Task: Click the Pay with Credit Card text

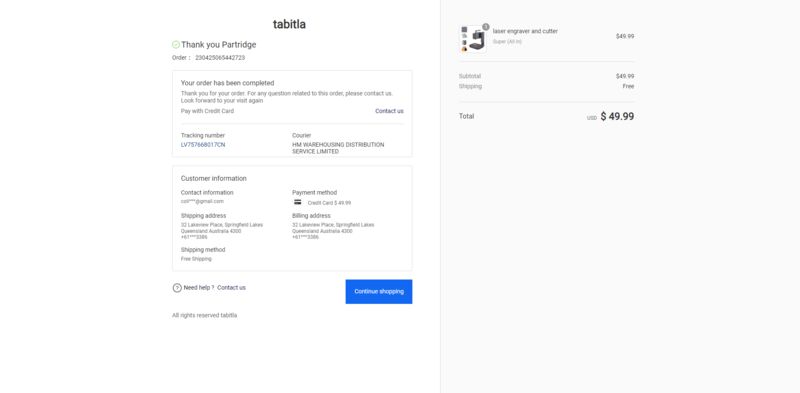Action: point(207,111)
